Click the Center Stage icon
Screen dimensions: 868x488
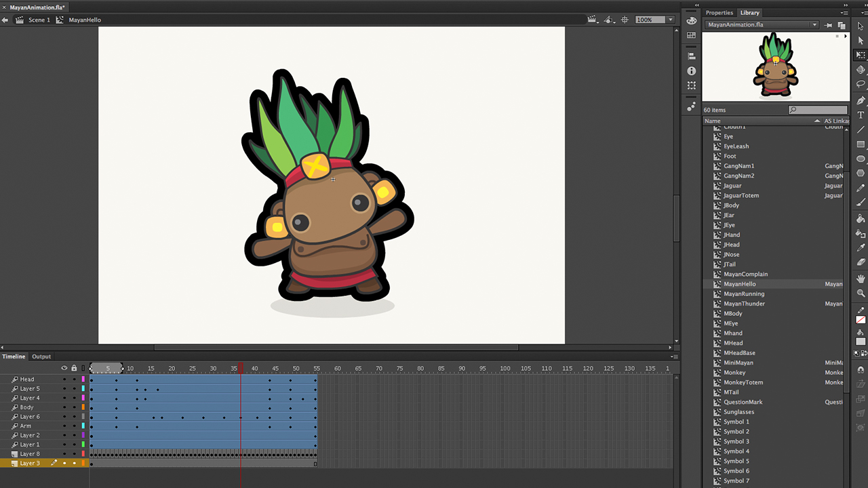tap(625, 20)
